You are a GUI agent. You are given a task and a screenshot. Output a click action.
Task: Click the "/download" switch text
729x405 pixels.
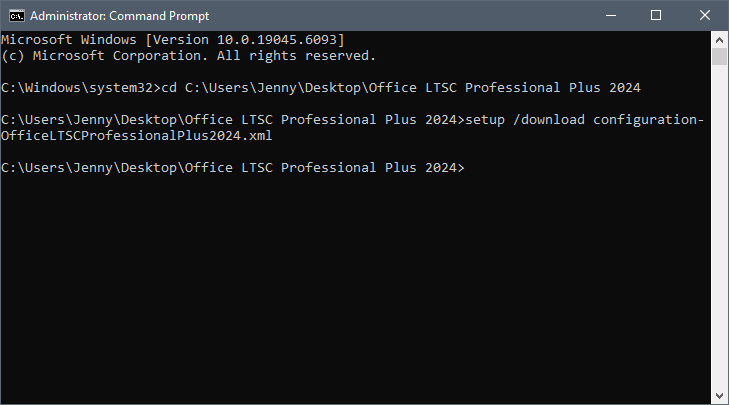click(549, 120)
